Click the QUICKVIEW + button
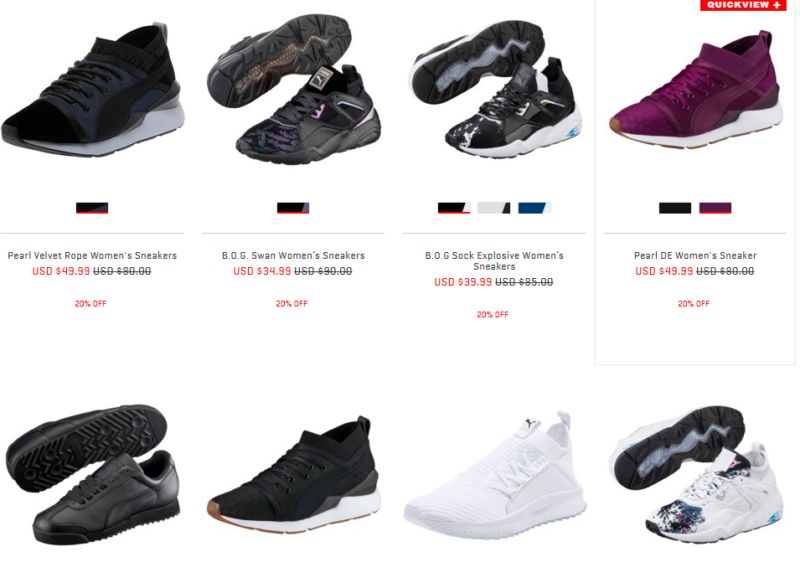This screenshot has width=800, height=562. click(743, 5)
